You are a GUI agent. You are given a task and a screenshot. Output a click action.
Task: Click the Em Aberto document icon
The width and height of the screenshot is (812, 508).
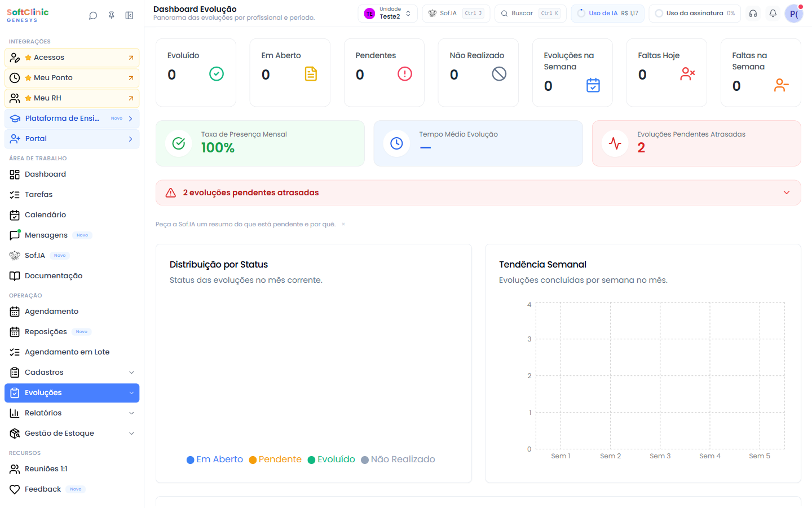[x=311, y=74]
